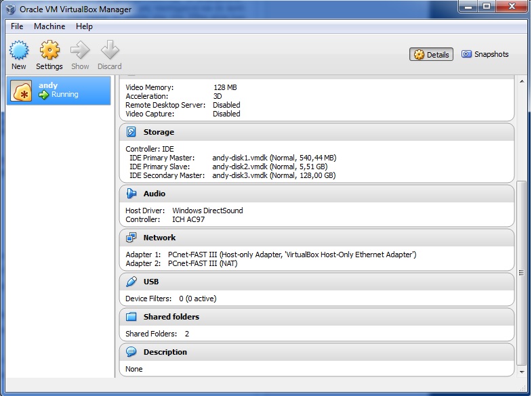Click the green Running state arrow icon
This screenshot has height=396, width=532.
click(43, 95)
